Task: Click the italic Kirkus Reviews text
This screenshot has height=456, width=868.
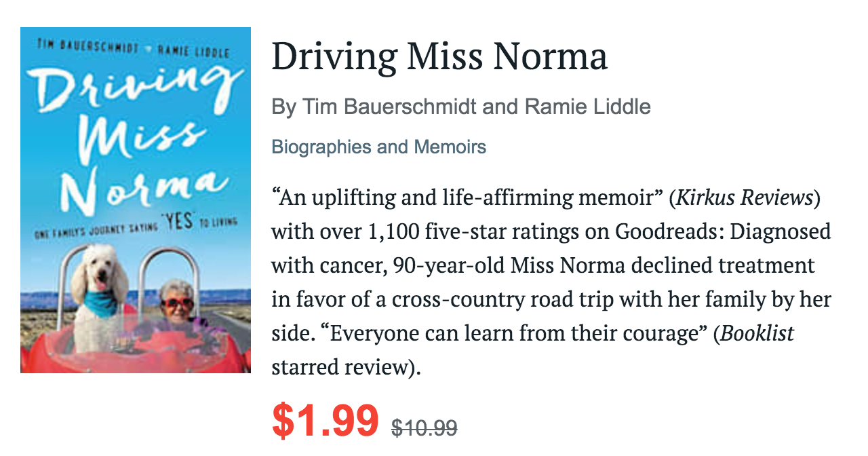Action: click(x=745, y=198)
